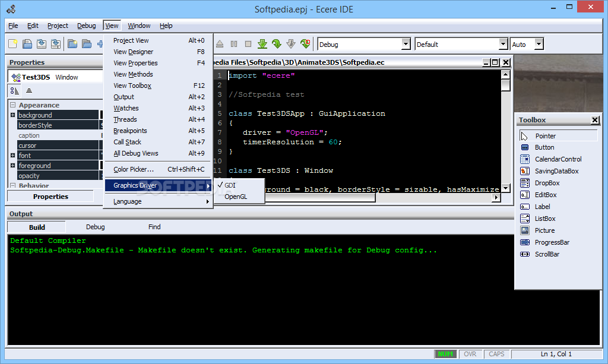Click the alphabetical sort icon in Properties

point(28,91)
